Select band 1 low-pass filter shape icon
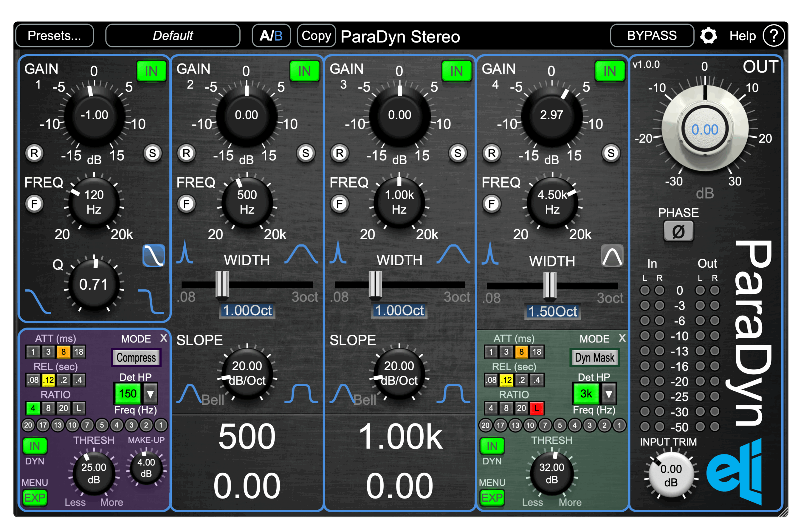This screenshot has width=801, height=532. [153, 255]
